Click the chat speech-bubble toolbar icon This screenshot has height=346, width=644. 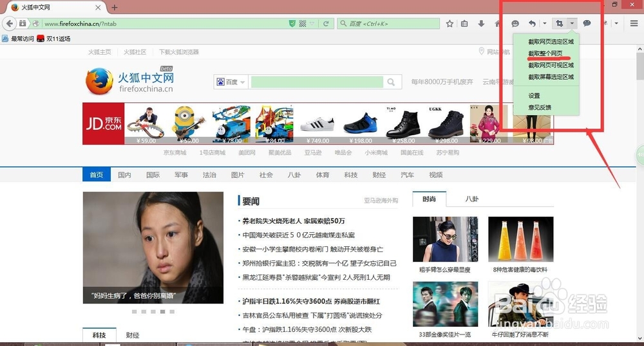[587, 23]
